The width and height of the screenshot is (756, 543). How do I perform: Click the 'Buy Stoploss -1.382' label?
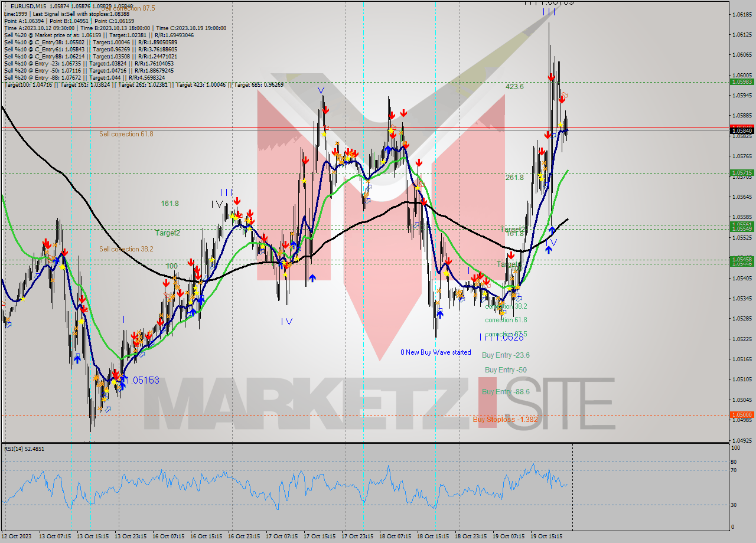pyautogui.click(x=506, y=419)
